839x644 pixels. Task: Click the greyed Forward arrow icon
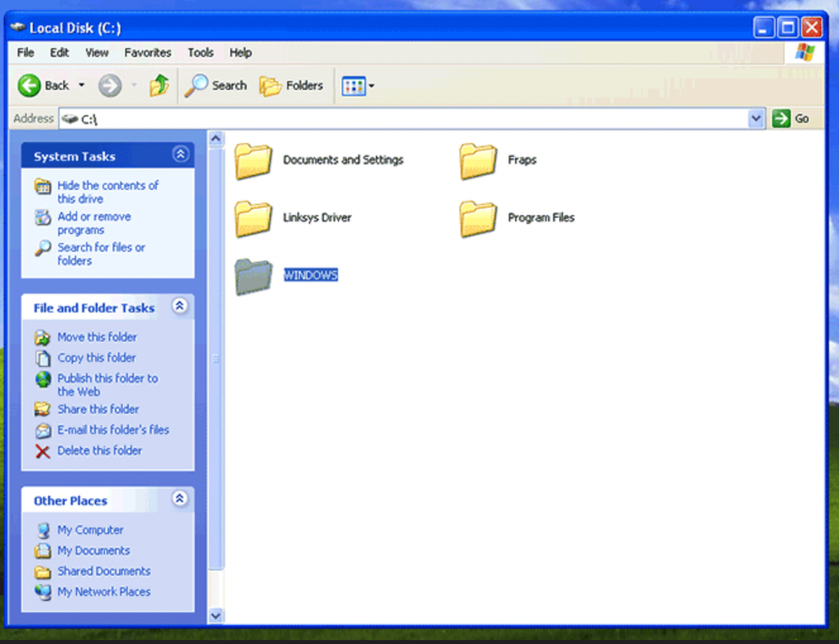tap(110, 86)
